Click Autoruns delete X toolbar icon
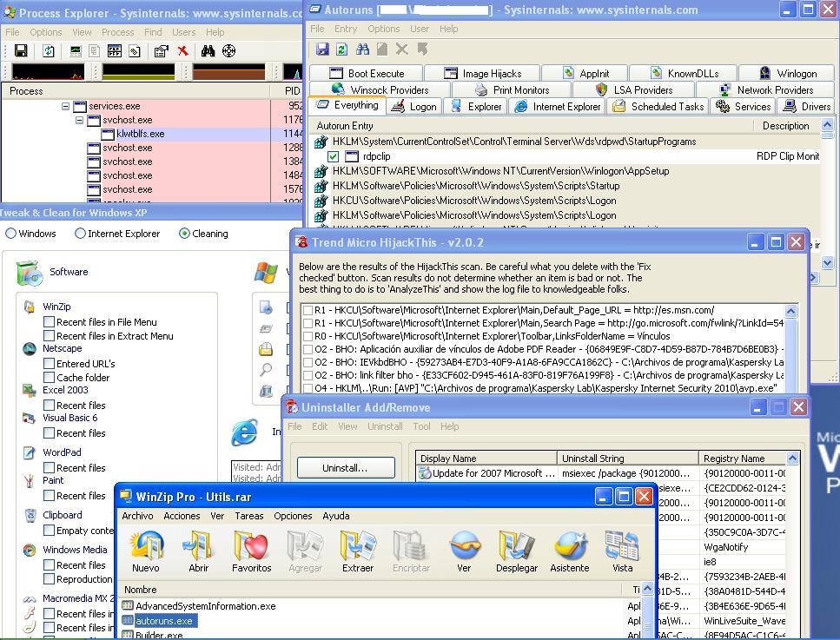 402,49
